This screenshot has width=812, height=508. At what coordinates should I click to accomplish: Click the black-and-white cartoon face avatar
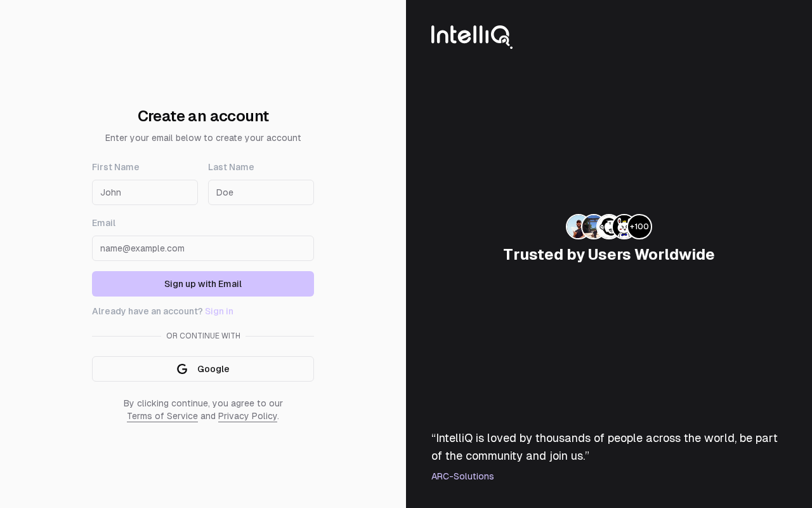(607, 227)
